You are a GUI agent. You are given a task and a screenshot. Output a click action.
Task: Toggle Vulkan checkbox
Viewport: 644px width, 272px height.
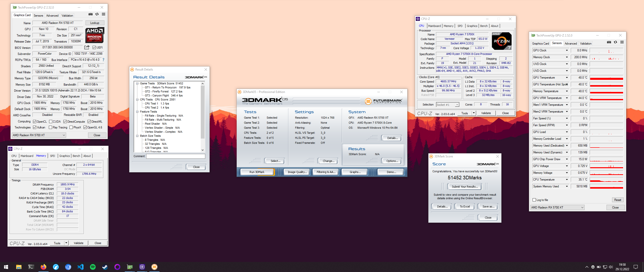coord(35,127)
